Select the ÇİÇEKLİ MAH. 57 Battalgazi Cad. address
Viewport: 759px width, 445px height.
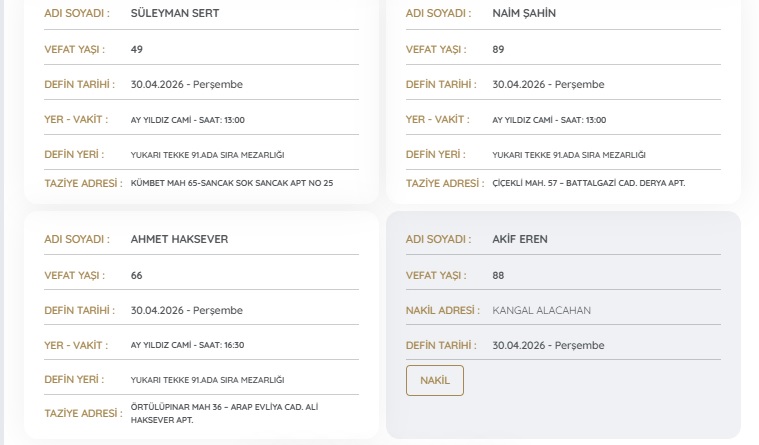pos(589,184)
